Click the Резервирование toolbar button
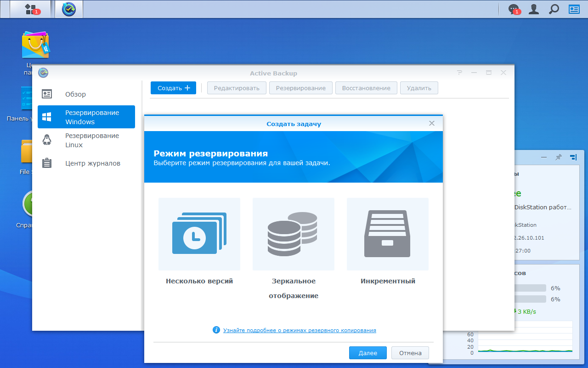Screen dimensions: 588x368 301,88
